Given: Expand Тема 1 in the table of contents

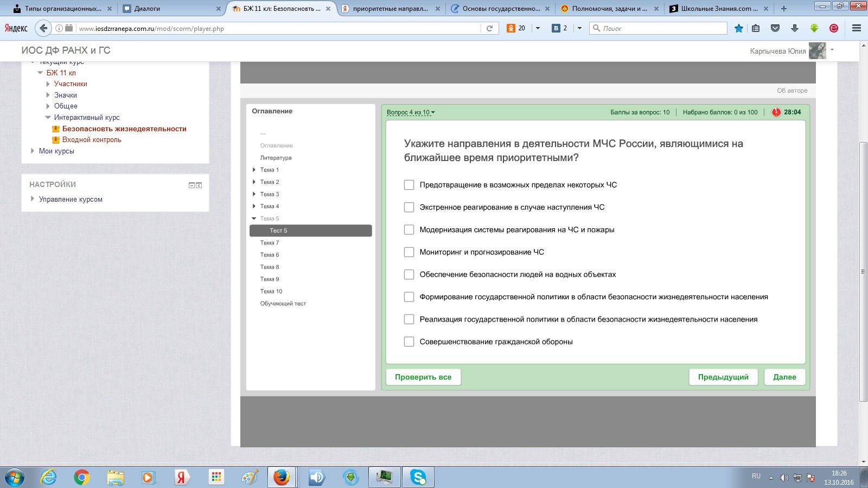Looking at the screenshot, I should 254,170.
